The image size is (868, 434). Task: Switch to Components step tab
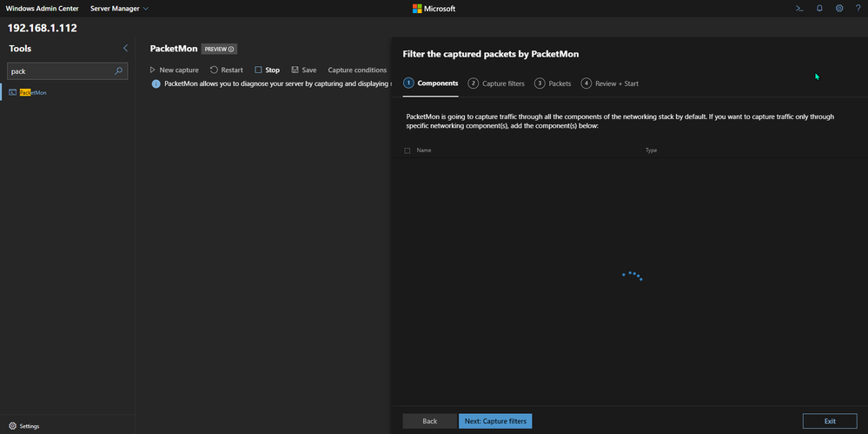tap(431, 83)
